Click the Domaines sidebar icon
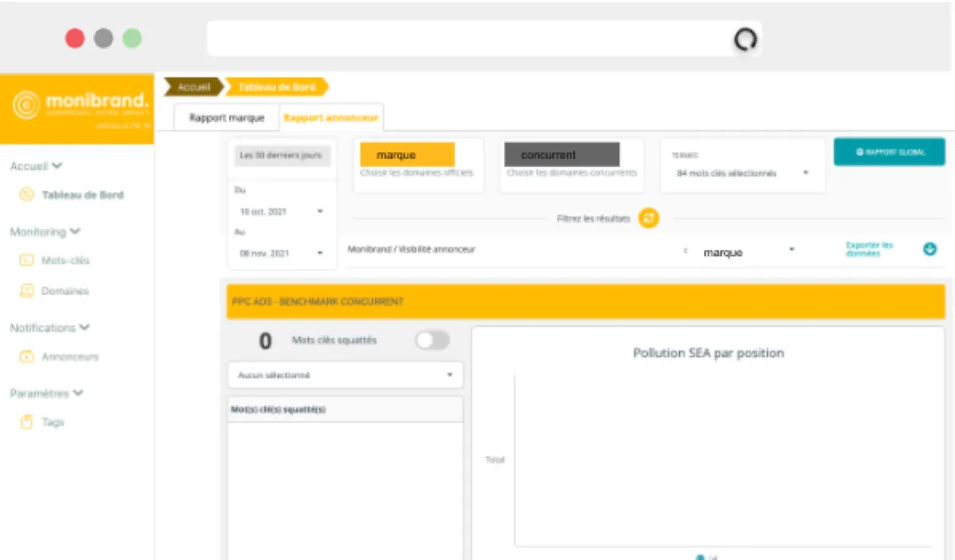Viewport: 955px width, 560px height. 27,291
